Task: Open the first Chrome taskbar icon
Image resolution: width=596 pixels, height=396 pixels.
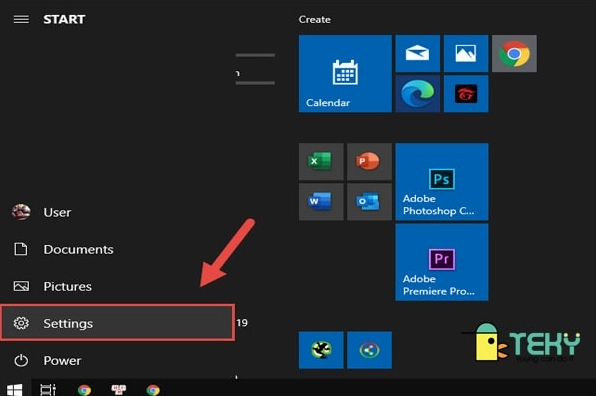Action: (x=84, y=390)
